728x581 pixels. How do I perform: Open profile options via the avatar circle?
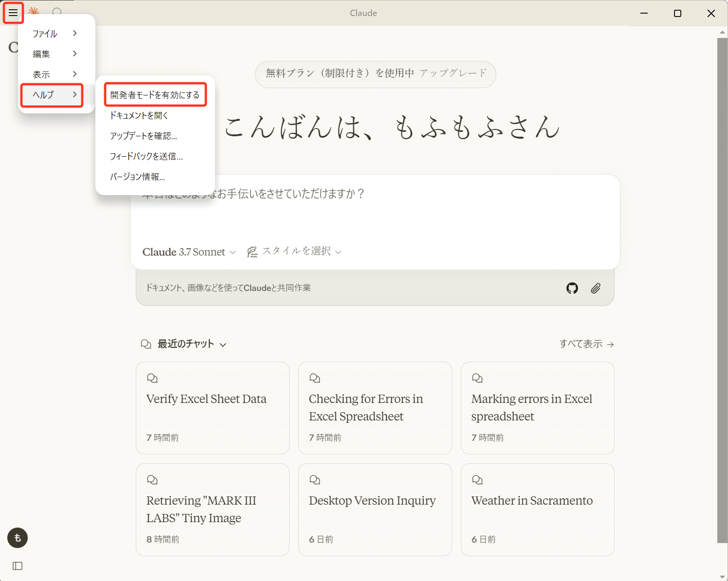pos(17,538)
